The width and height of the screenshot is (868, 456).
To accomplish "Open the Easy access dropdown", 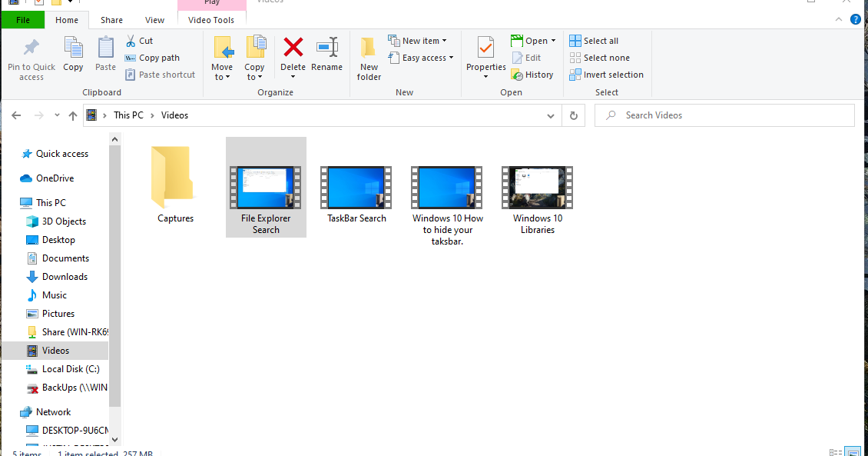I will (421, 57).
